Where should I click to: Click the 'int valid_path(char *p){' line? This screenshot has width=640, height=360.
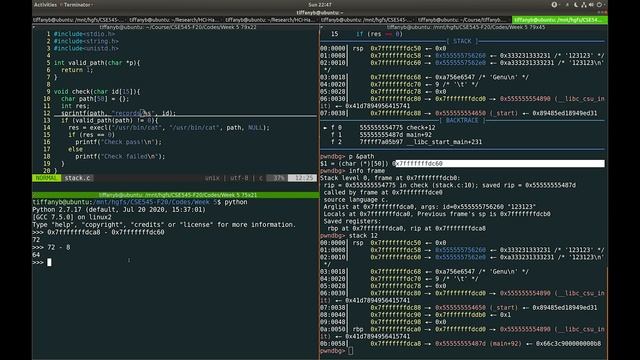97,63
